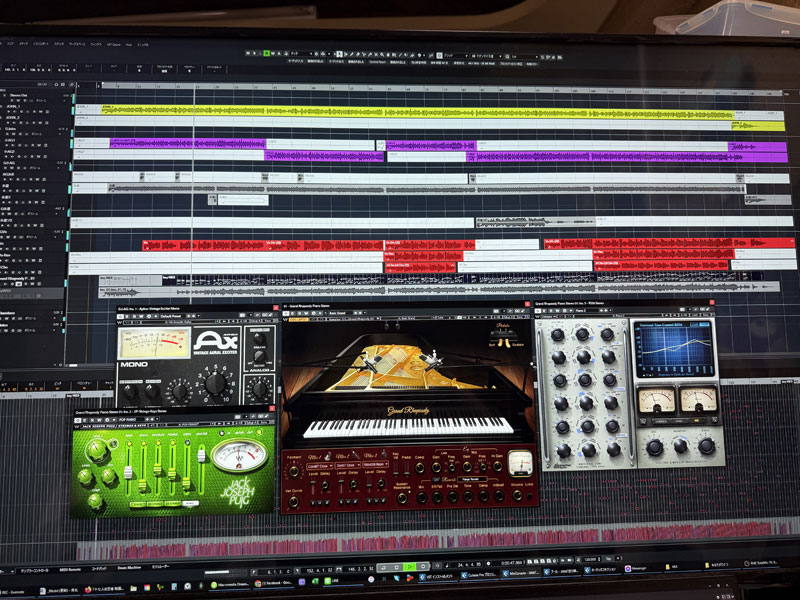Click the left VU meter on RS56 plugin
This screenshot has width=800, height=600.
tap(657, 399)
